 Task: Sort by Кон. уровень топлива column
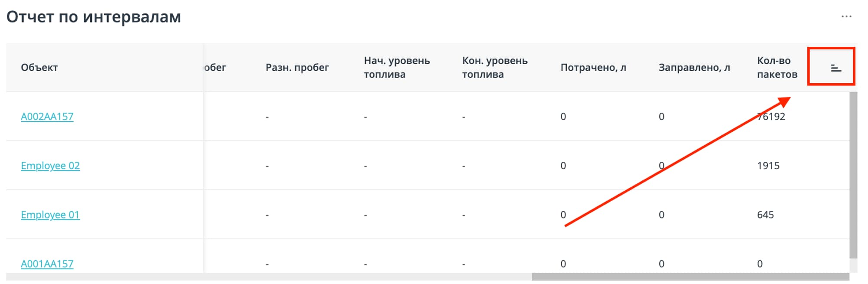(x=495, y=67)
